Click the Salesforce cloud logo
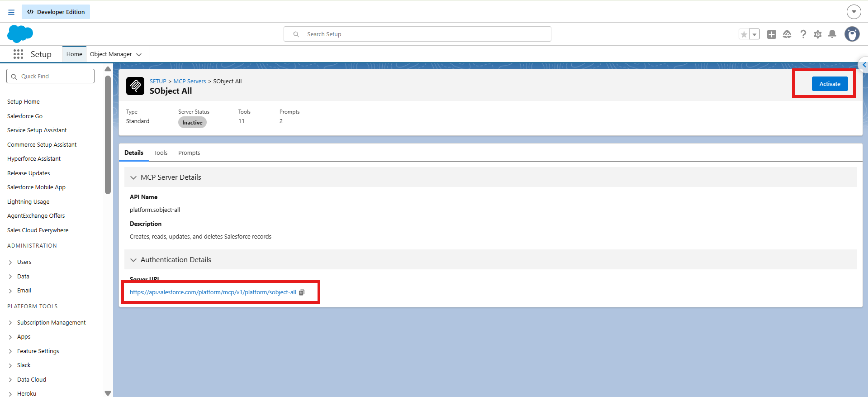The image size is (868, 397). pyautogui.click(x=20, y=34)
